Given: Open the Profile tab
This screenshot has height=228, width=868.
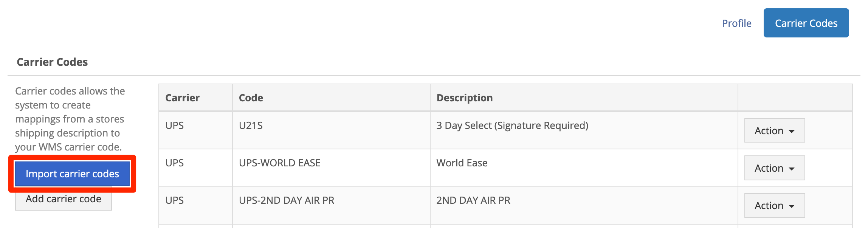Looking at the screenshot, I should 736,23.
